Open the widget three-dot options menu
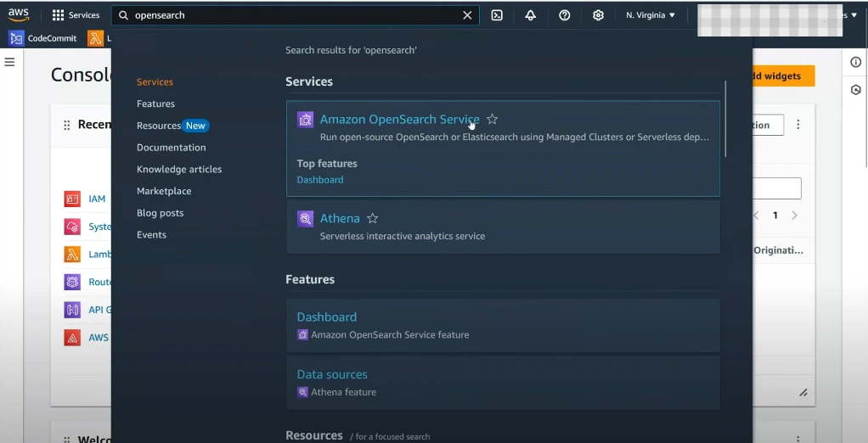Viewport: 868px width, 443px height. [798, 125]
